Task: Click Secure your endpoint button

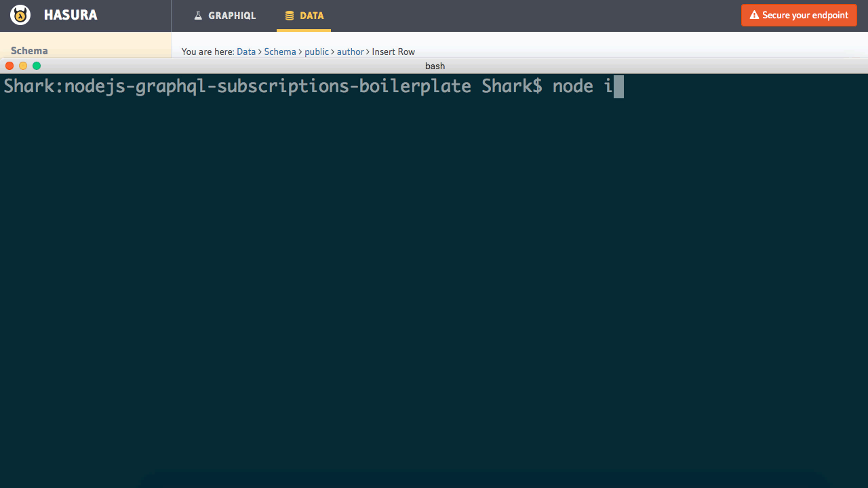Action: pos(799,15)
